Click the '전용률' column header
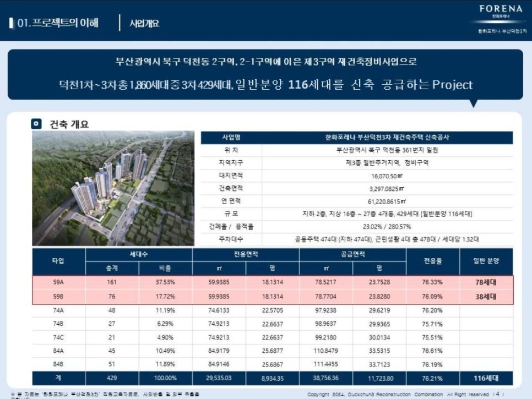 433,261
